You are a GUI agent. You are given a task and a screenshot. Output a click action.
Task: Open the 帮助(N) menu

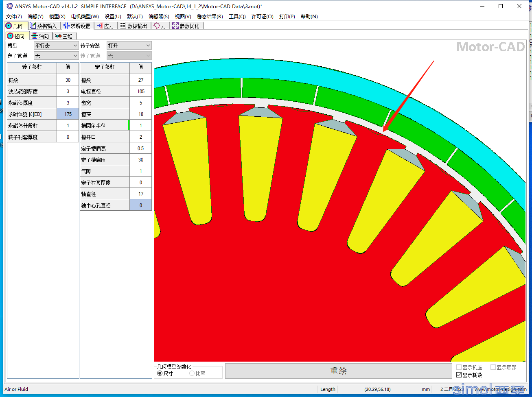[309, 16]
